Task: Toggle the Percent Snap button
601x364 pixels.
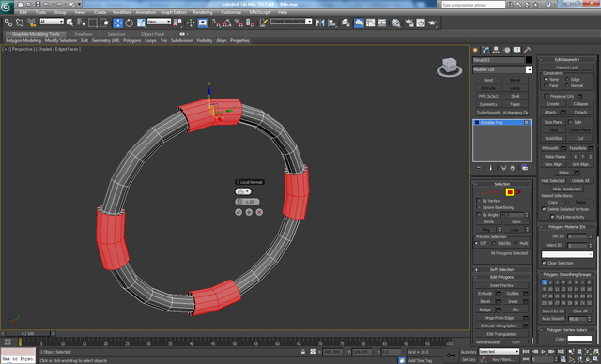Action: 239,23
